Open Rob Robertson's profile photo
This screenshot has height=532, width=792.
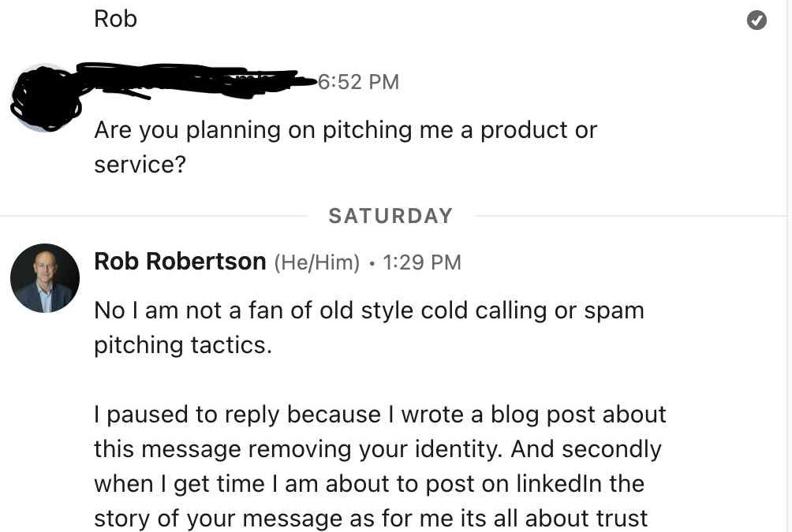pyautogui.click(x=45, y=278)
